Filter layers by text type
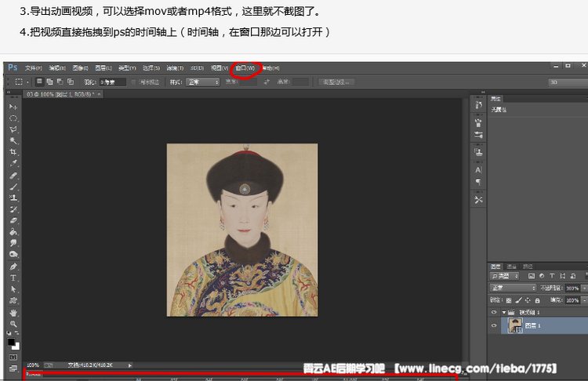 click(x=552, y=276)
